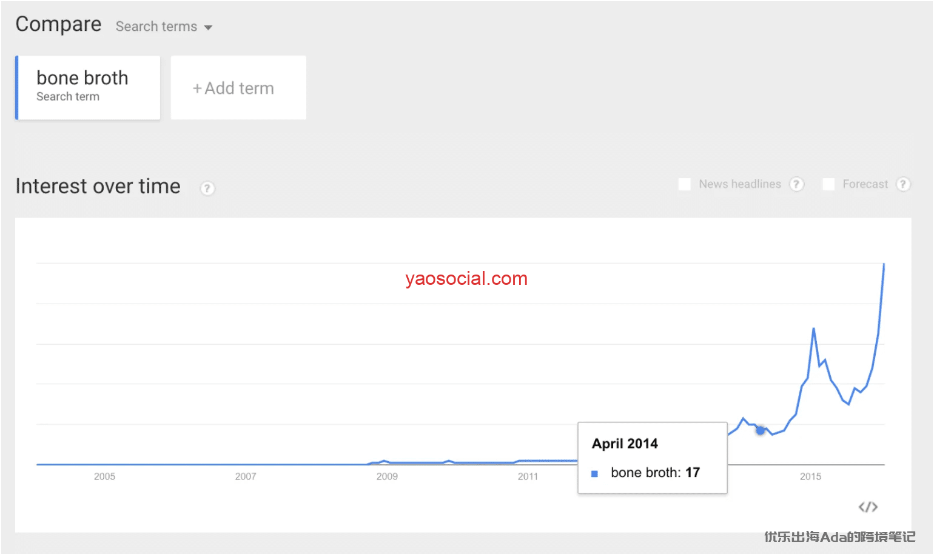Click the Add term box
934x560 pixels.
coord(238,88)
